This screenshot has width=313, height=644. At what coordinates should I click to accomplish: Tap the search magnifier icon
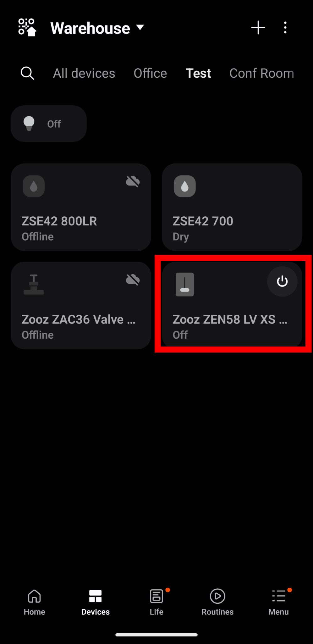(x=27, y=73)
